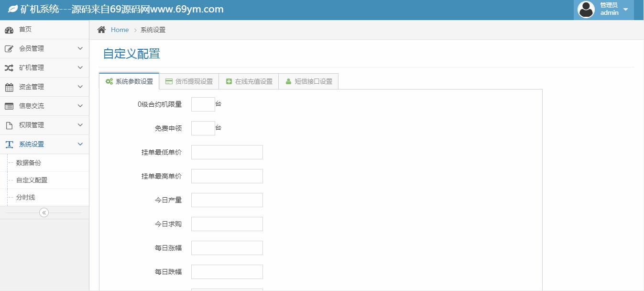Image resolution: width=644 pixels, height=291 pixels.
Task: Expand the 会员管理 menu chevron
Action: (x=80, y=48)
